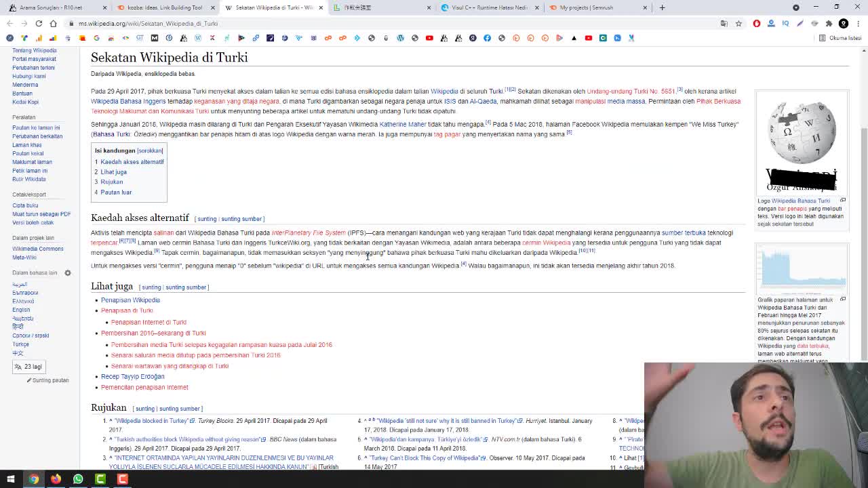Go to the browser Home page
The width and height of the screenshot is (868, 488).
(x=53, y=23)
